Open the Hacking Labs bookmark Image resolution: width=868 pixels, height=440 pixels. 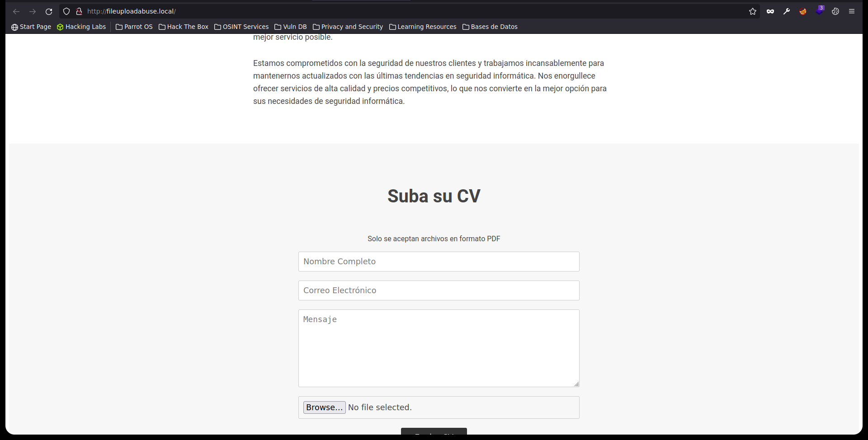pos(81,27)
